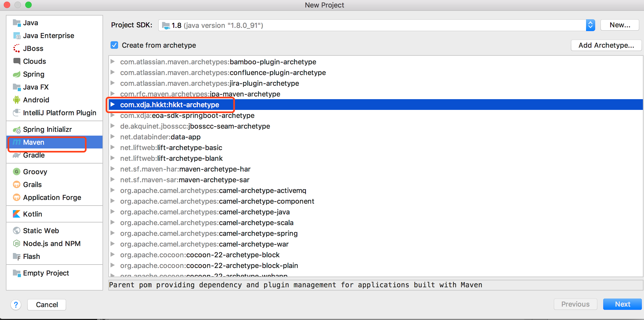This screenshot has height=320, width=644.
Task: Uncheck Create from archetype checkbox
Action: [114, 45]
